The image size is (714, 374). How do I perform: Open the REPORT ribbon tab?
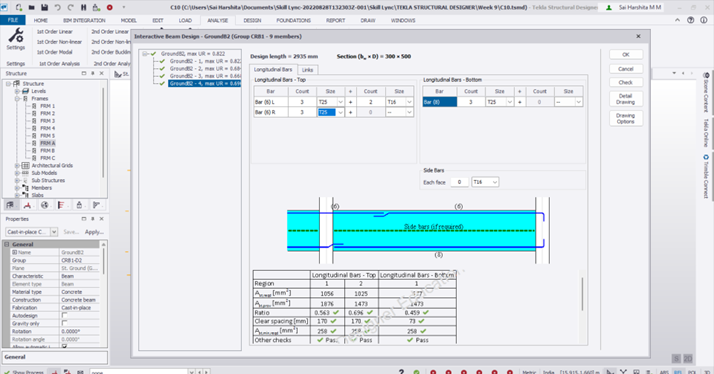pyautogui.click(x=335, y=20)
